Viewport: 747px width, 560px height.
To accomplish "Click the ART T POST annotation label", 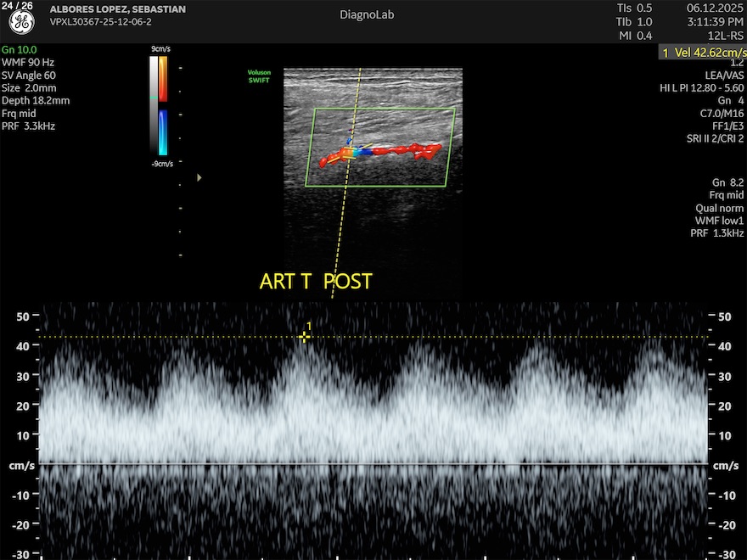I will [315, 282].
